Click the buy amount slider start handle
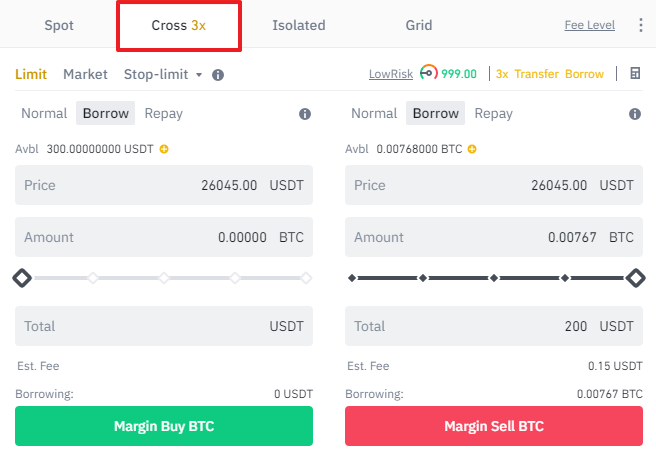 tap(22, 277)
